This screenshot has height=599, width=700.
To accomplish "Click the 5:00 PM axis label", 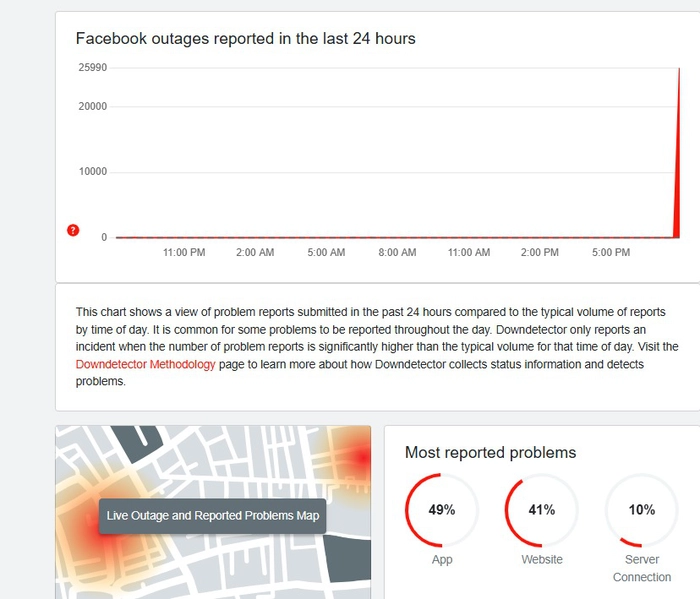I will [x=611, y=253].
